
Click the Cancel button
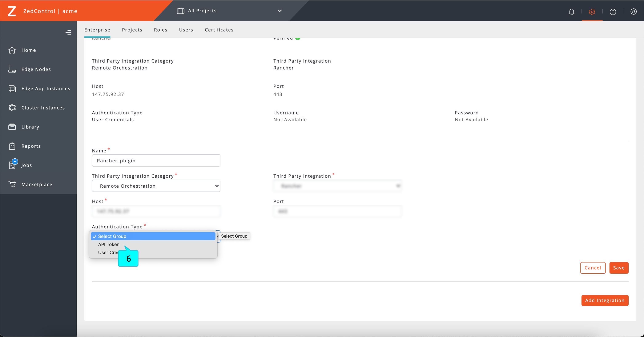pyautogui.click(x=593, y=268)
